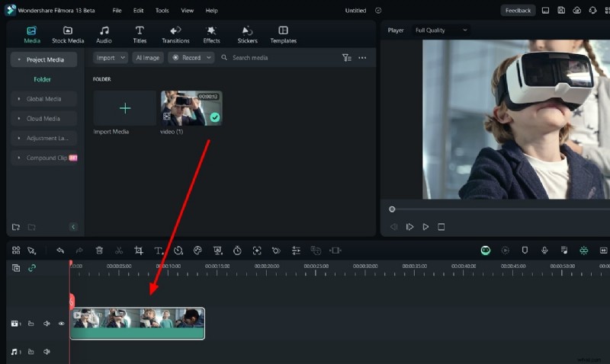This screenshot has height=364, width=610.
Task: Switch to the Transitions tab
Action: (x=175, y=34)
